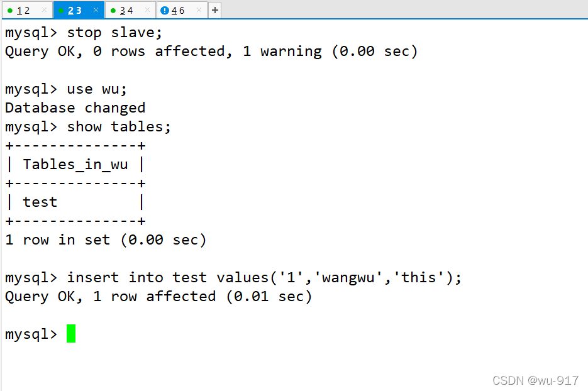Click the green connection dot on tab 34
This screenshot has width=588, height=391.
[114, 9]
